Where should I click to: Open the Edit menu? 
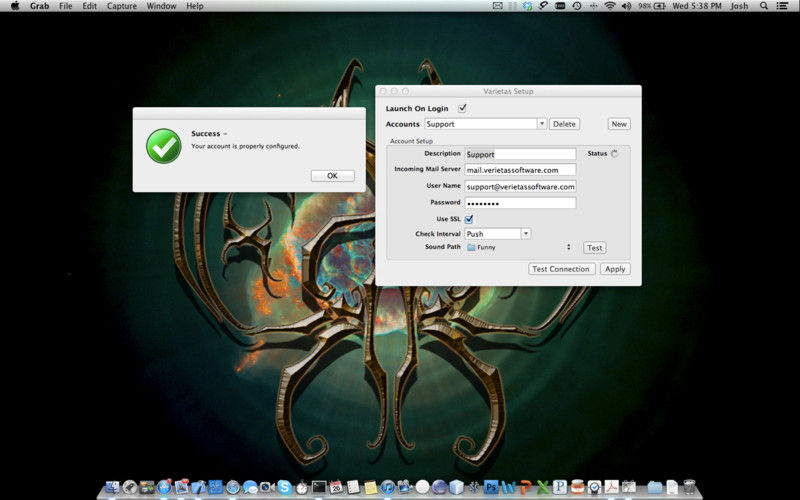coord(90,6)
